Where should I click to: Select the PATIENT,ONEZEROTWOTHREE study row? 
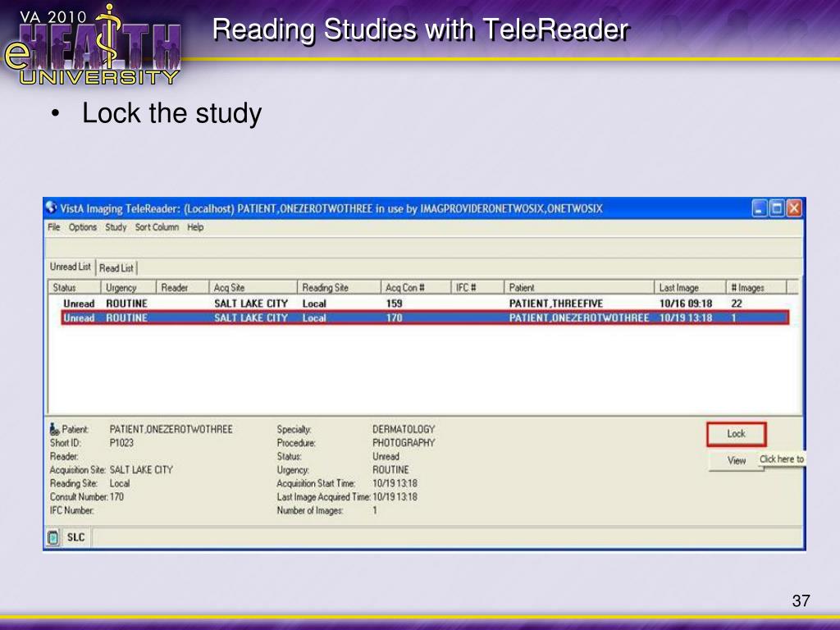coord(425,317)
